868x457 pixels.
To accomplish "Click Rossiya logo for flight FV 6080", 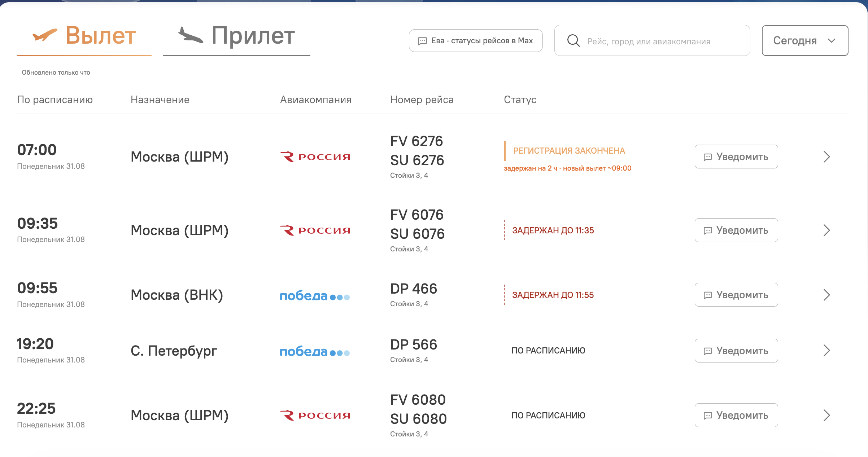I will tap(315, 416).
